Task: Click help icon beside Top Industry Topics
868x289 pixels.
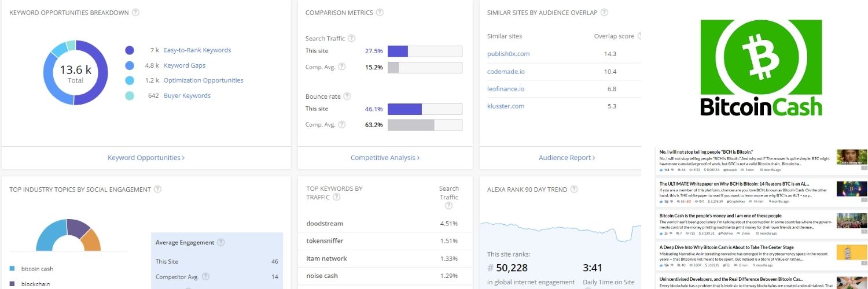Action: [x=157, y=189]
